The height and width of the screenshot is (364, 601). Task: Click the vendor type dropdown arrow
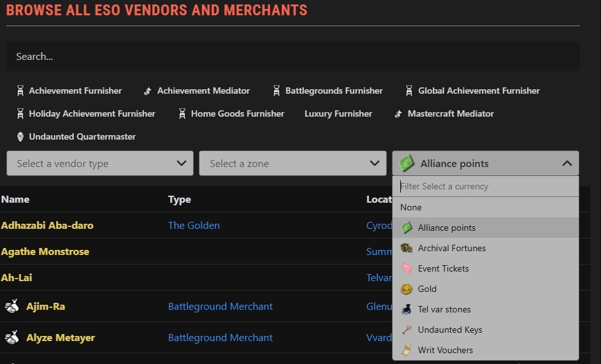(182, 163)
